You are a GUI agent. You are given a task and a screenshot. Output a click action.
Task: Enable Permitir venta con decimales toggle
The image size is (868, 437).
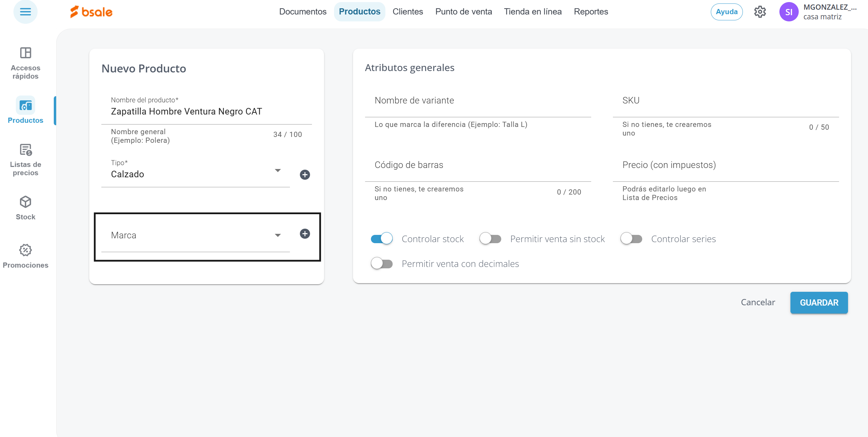click(382, 264)
